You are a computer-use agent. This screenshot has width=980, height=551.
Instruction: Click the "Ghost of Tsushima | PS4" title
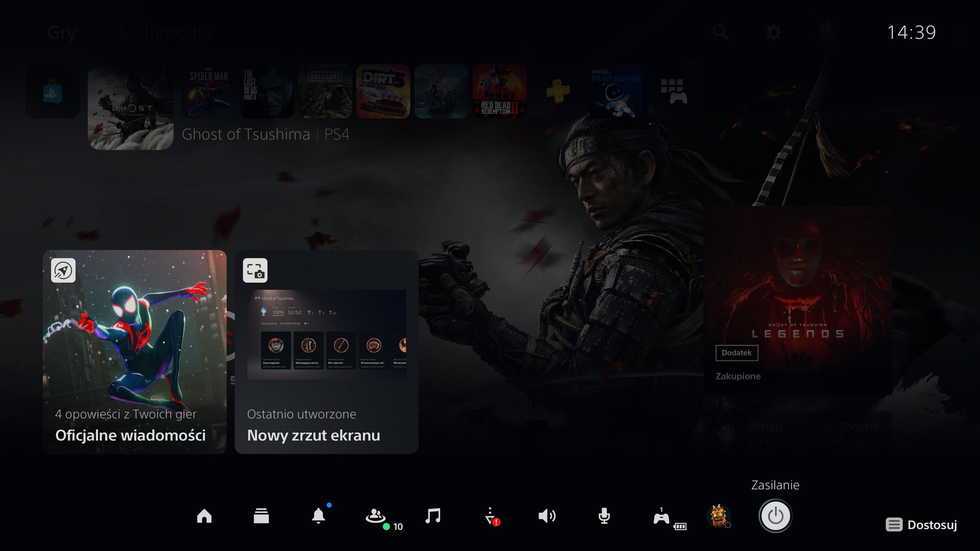click(x=265, y=134)
